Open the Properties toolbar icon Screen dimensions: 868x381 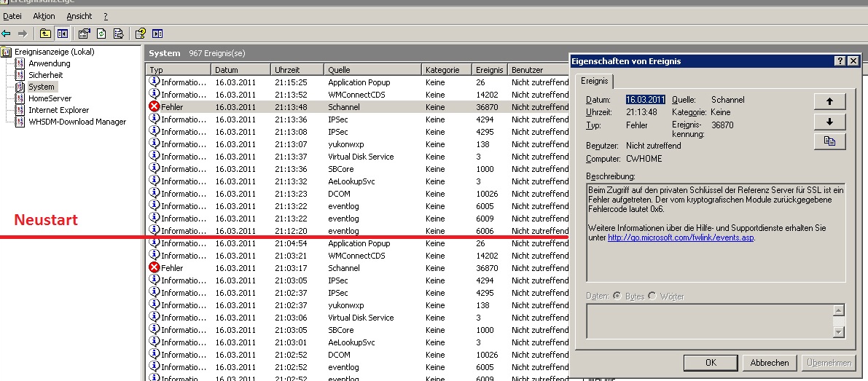[x=84, y=34]
